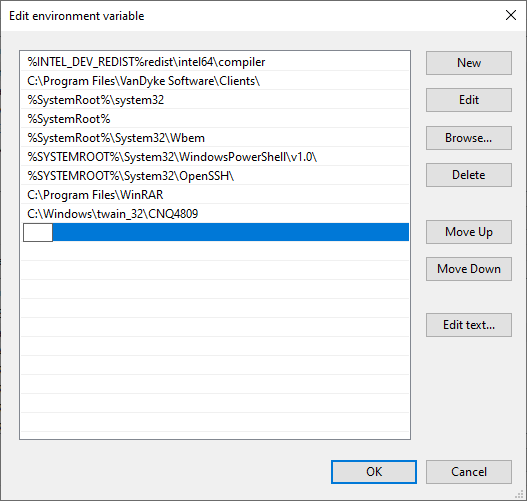527x501 pixels.
Task: Open the Browse... folder picker
Action: pyautogui.click(x=469, y=138)
